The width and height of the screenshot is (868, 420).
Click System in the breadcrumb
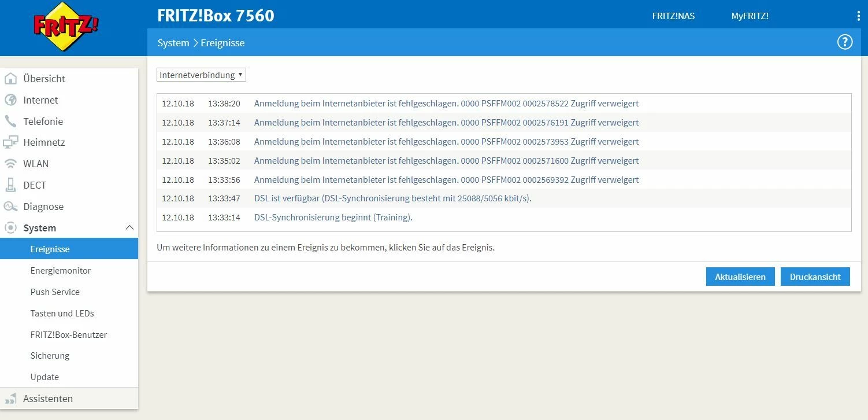173,43
